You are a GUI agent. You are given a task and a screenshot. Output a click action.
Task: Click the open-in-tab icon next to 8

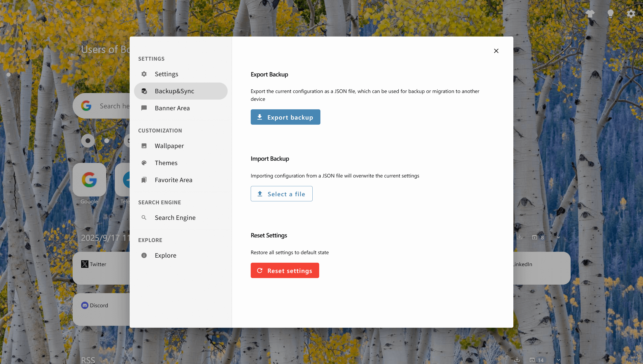coord(535,237)
